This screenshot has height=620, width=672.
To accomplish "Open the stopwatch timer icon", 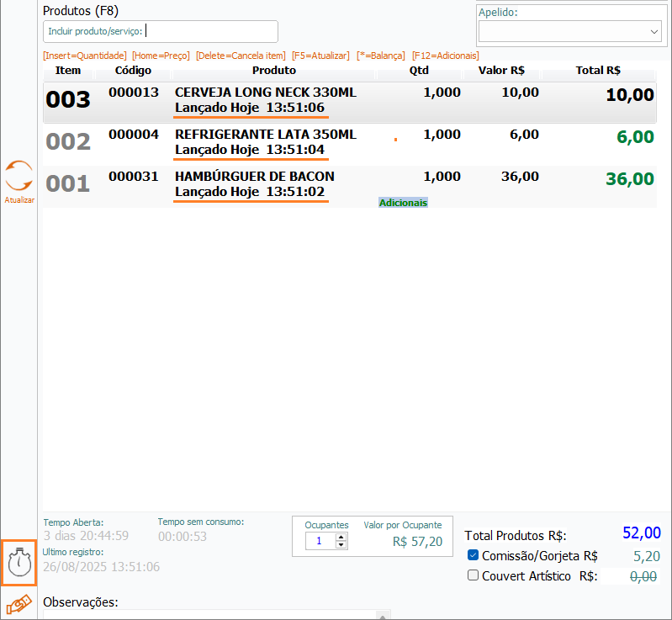I will point(19,562).
